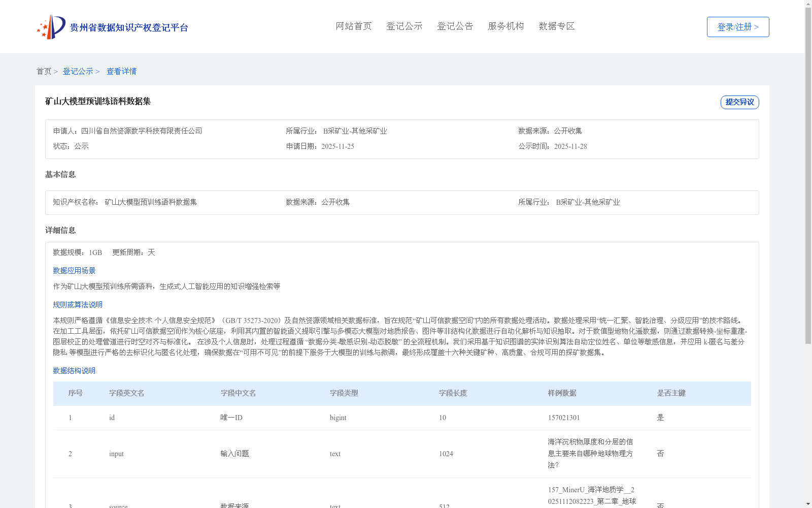
Task: Click the 详细信息 section heading
Action: pos(60,230)
